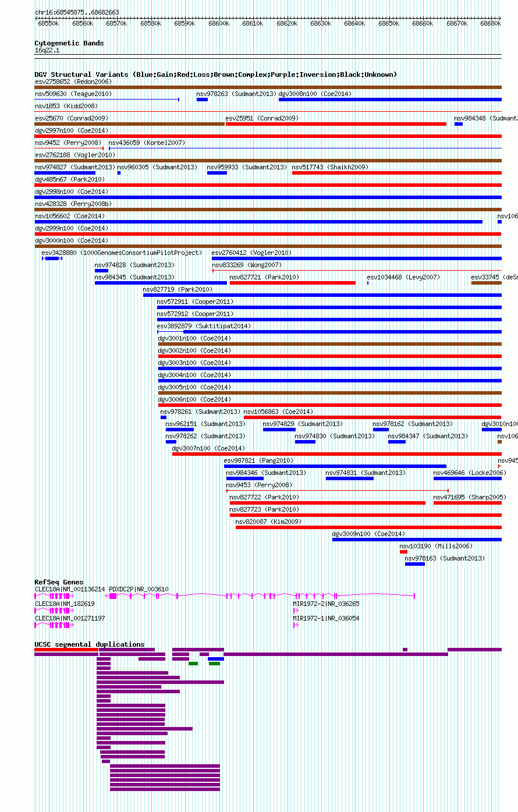518x812 pixels.
Task: Click nsv978263 (Sudmant2013) blue bar label
Action: pyautogui.click(x=236, y=94)
